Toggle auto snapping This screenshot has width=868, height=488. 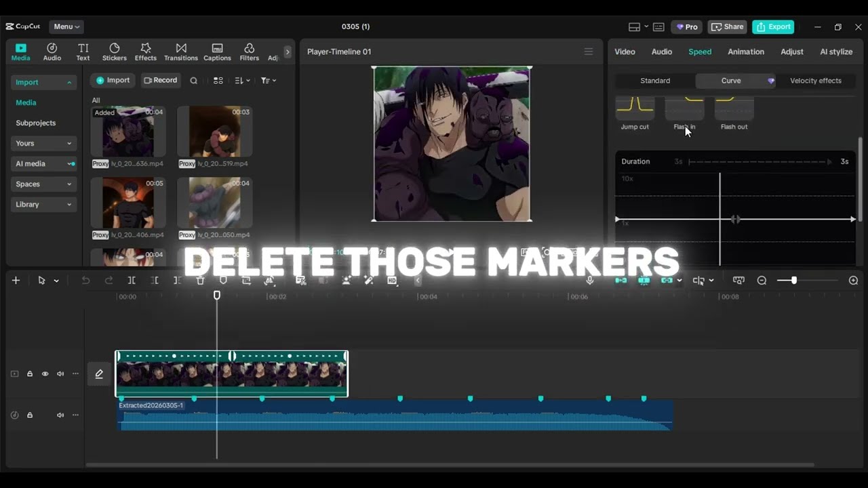pos(644,281)
